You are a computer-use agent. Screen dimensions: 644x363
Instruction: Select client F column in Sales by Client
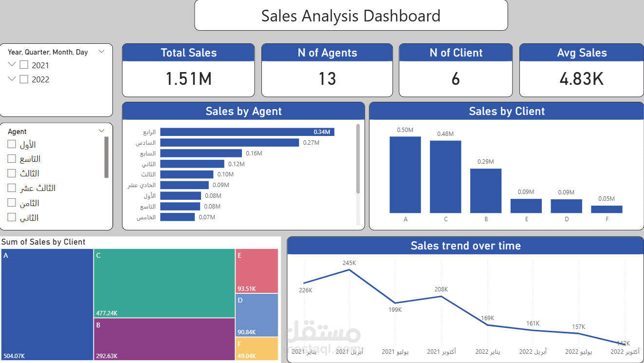click(607, 210)
